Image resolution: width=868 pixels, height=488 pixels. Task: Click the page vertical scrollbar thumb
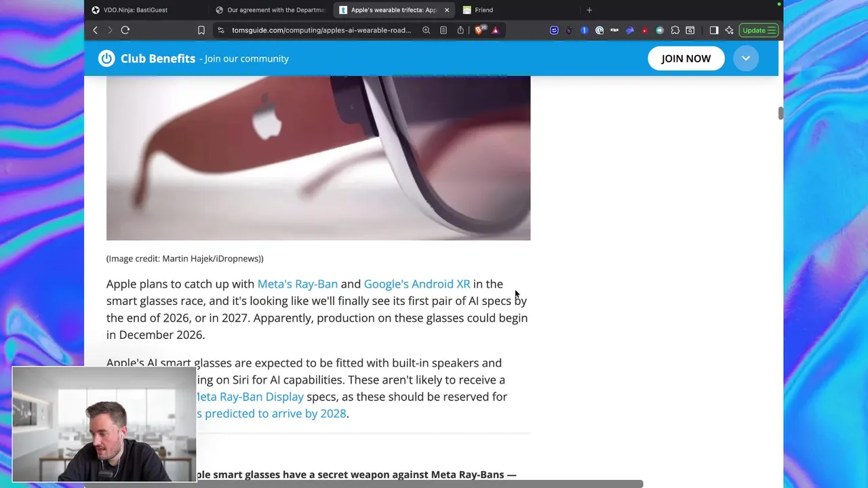(x=781, y=113)
